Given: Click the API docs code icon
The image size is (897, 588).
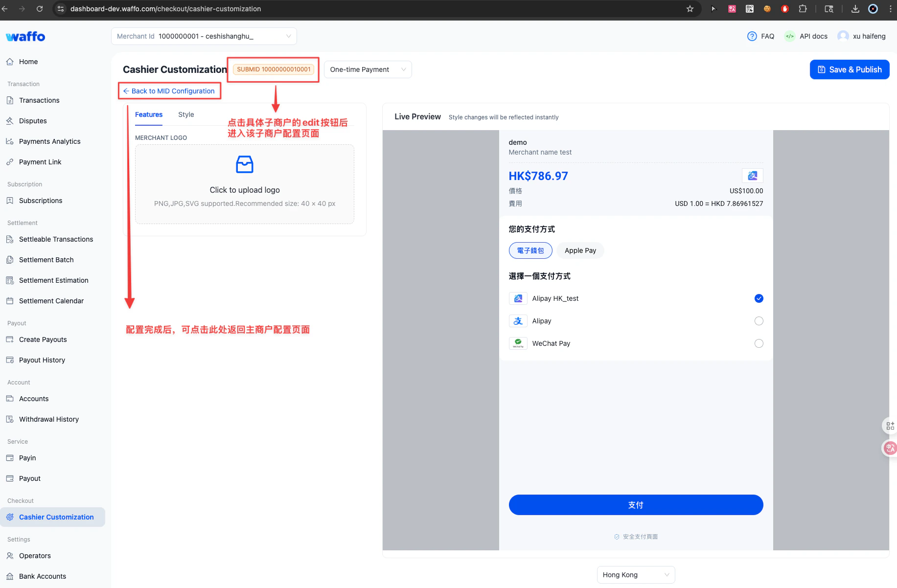Looking at the screenshot, I should tap(789, 36).
